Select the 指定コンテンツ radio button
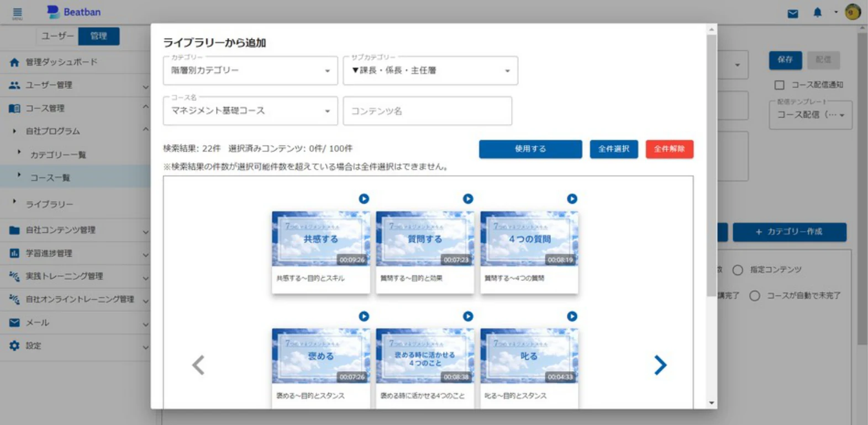This screenshot has height=425, width=868. tap(738, 270)
